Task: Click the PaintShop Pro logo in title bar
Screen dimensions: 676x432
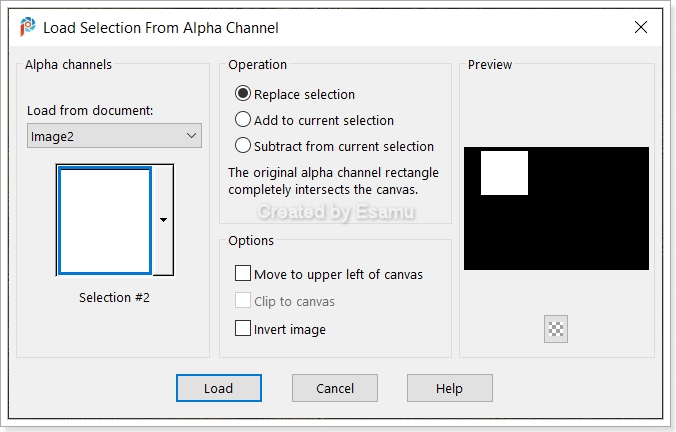Action: click(28, 27)
